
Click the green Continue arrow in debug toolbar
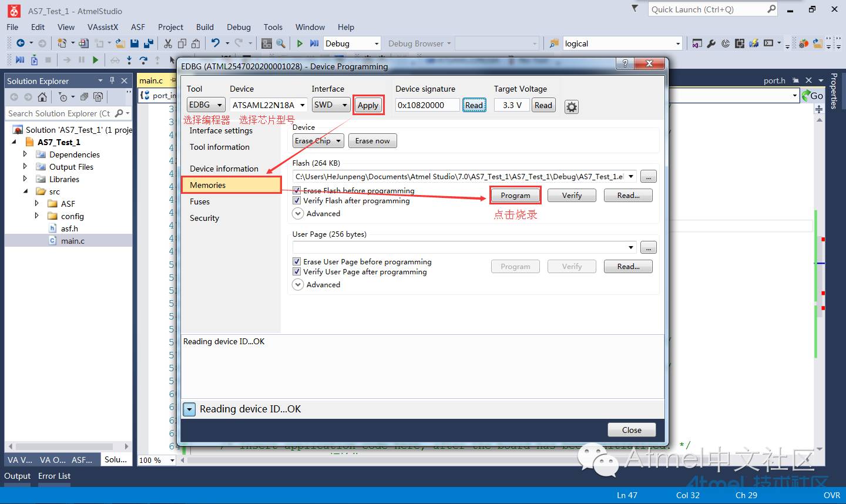point(95,59)
